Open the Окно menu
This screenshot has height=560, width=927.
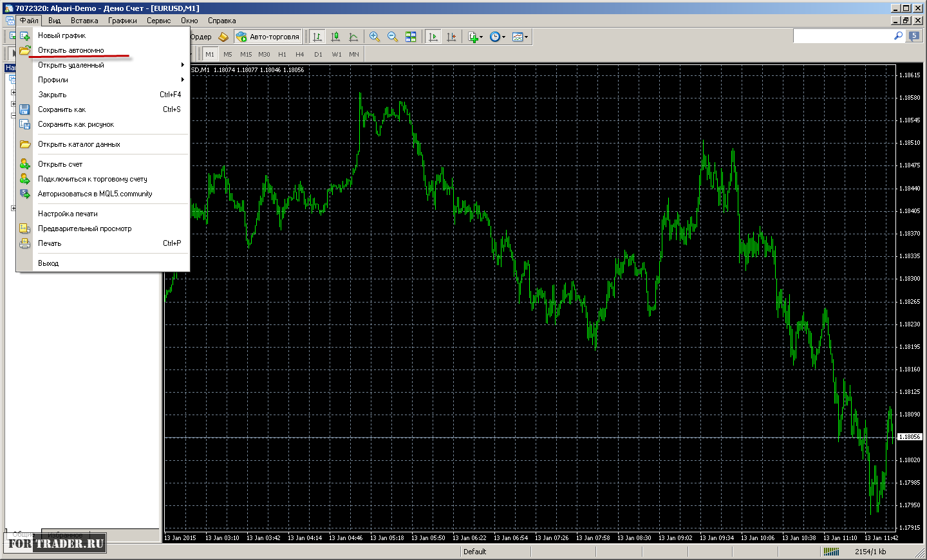click(x=189, y=21)
